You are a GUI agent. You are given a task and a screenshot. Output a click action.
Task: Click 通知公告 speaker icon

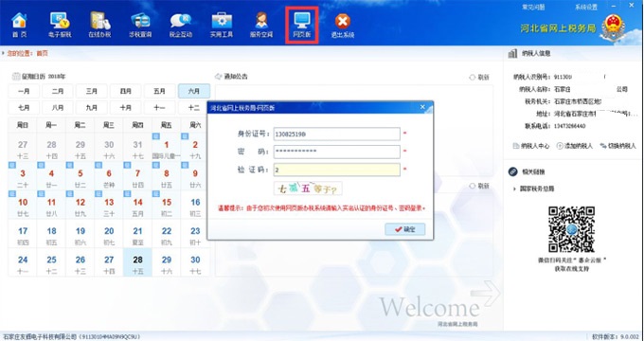point(218,77)
